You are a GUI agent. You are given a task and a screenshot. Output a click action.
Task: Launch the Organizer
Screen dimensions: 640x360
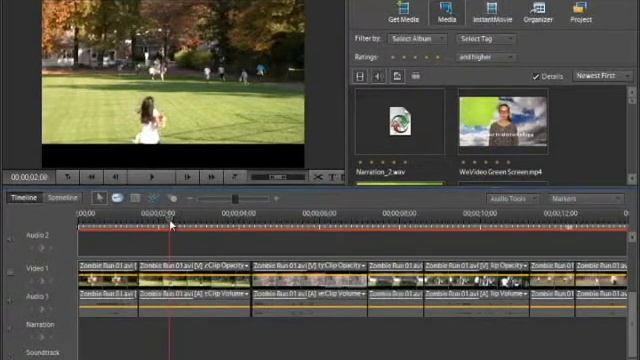point(538,12)
